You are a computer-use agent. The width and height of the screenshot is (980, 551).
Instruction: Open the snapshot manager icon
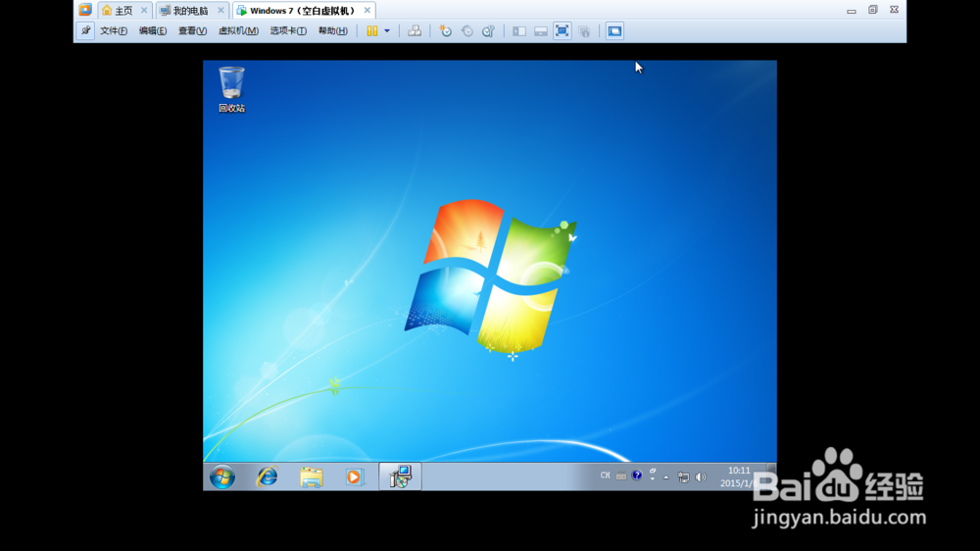pos(489,30)
